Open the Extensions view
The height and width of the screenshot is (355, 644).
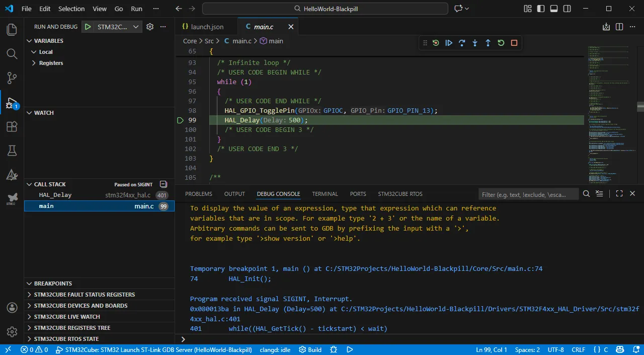tap(12, 126)
